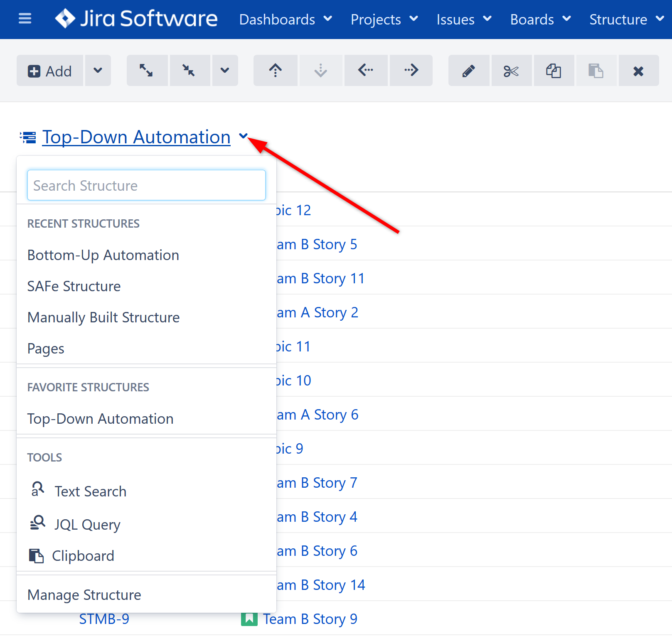Click the X remove icon in toolbar
The width and height of the screenshot is (672, 636).
(x=638, y=71)
